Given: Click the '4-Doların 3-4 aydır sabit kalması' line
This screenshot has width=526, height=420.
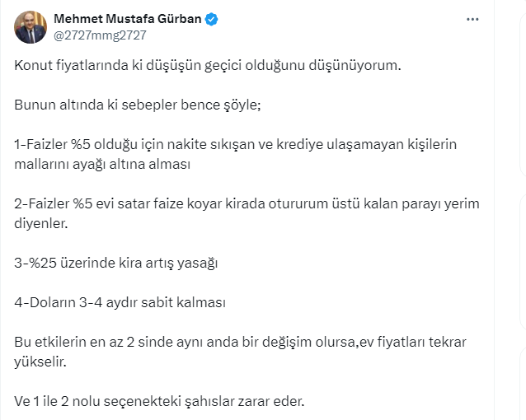Looking at the screenshot, I should click(x=120, y=302).
